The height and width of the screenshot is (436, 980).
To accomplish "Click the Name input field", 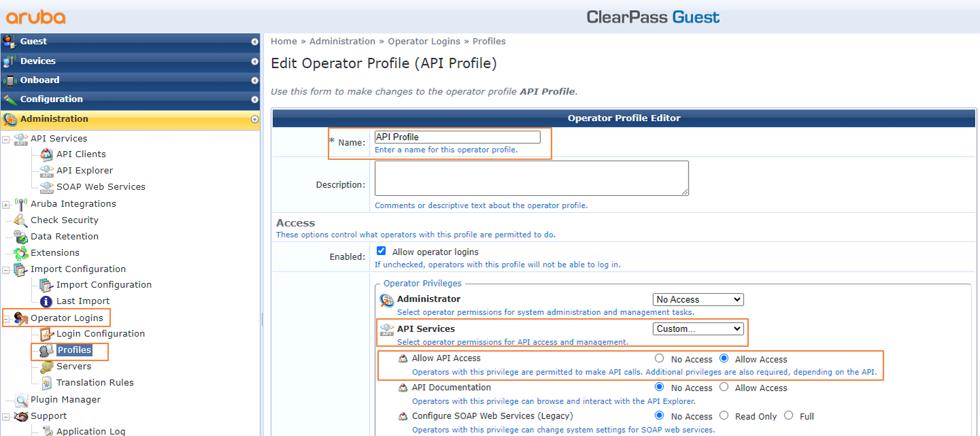I will click(457, 137).
